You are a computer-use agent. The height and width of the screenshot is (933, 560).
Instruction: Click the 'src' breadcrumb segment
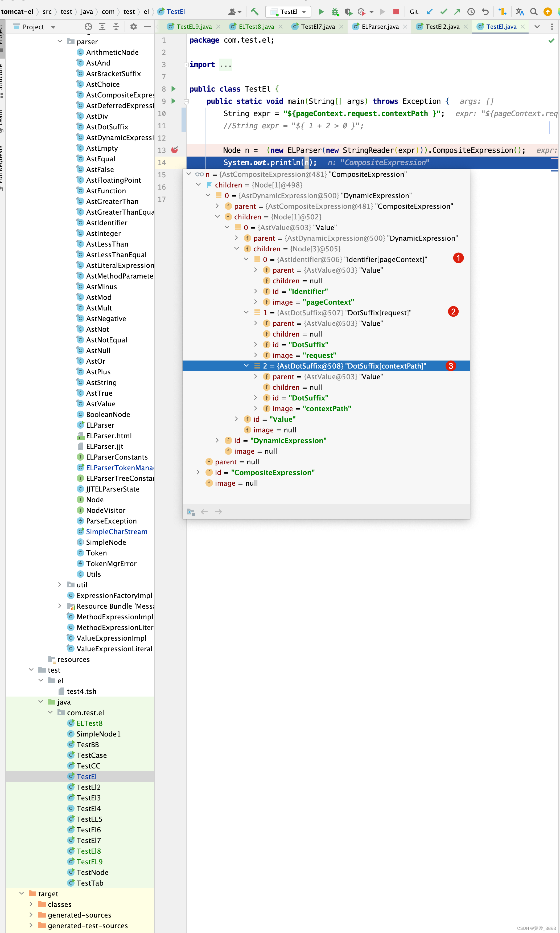pyautogui.click(x=47, y=12)
